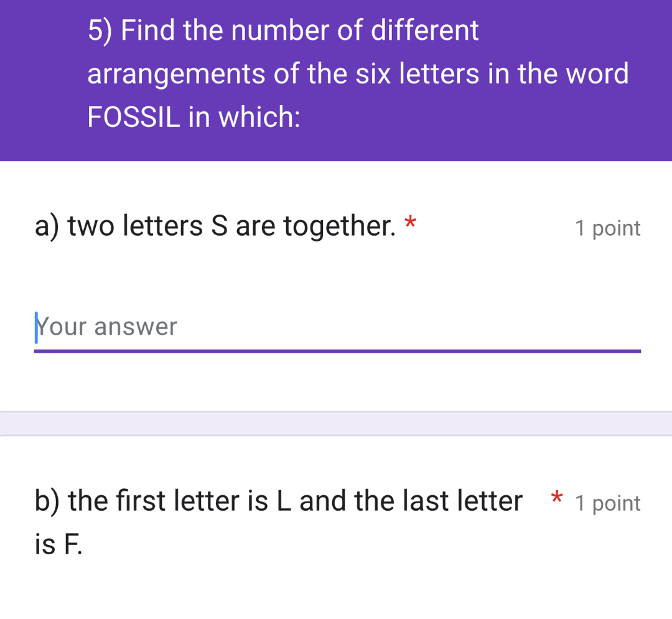This screenshot has width=672, height=619.
Task: Click the '5)' question number
Action: coord(101,31)
